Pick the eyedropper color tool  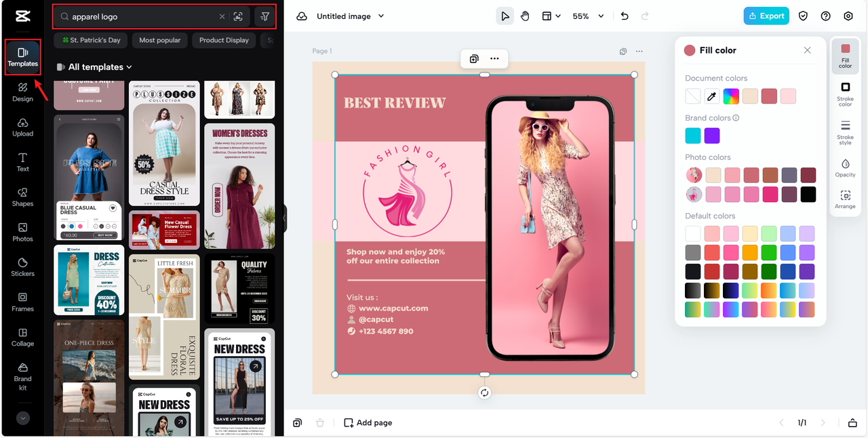tap(712, 96)
